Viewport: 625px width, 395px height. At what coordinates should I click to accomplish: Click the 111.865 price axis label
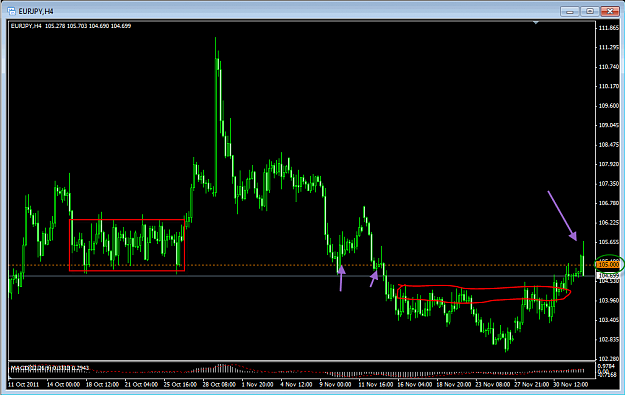pyautogui.click(x=609, y=28)
